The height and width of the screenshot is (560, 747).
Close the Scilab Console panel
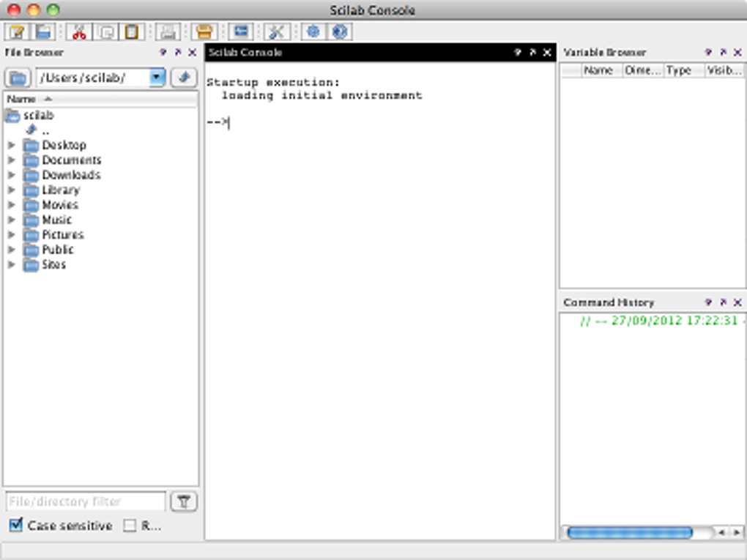pyautogui.click(x=547, y=53)
